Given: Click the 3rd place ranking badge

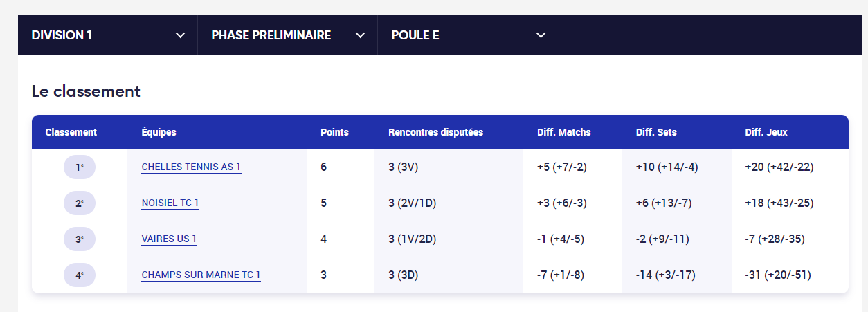Looking at the screenshot, I should point(80,239).
